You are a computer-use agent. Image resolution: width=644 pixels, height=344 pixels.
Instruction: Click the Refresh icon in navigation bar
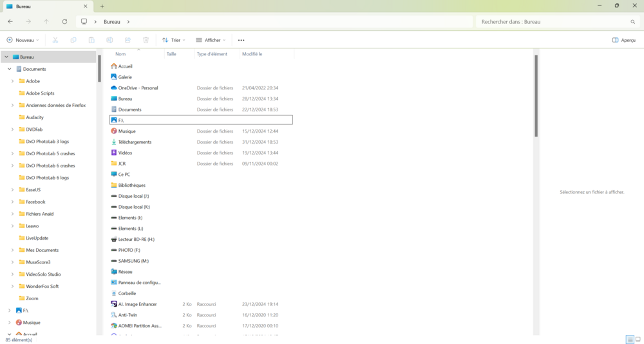click(64, 22)
